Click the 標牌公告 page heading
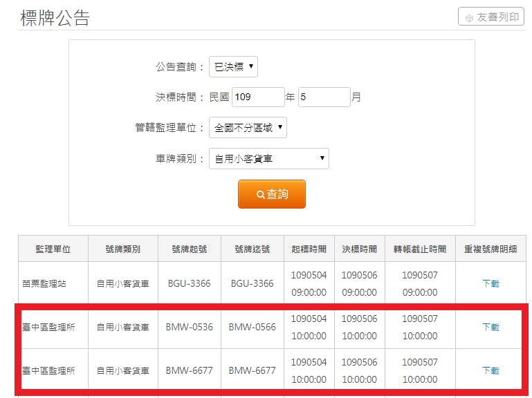 point(55,18)
